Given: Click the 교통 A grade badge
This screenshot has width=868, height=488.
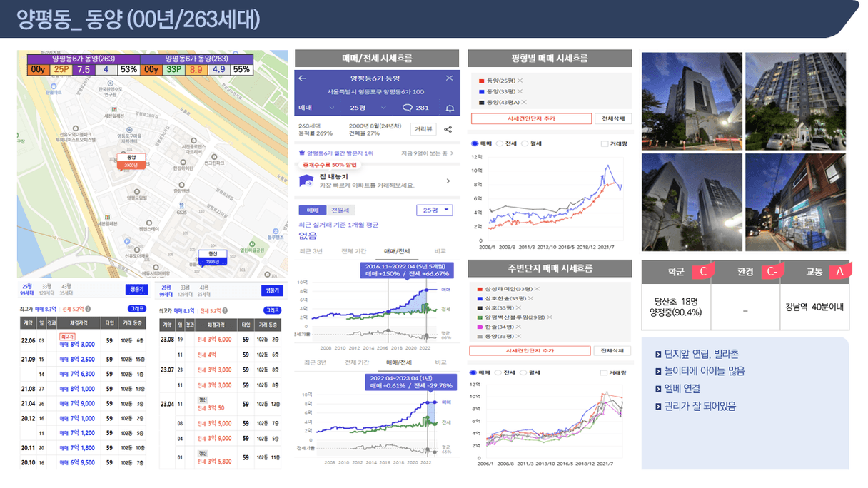Looking at the screenshot, I should [839, 272].
